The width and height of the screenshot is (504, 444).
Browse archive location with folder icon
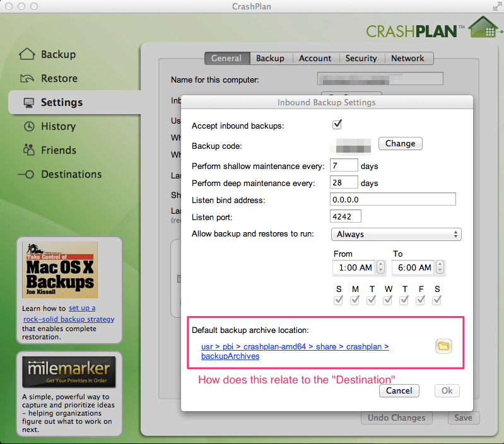click(x=443, y=346)
